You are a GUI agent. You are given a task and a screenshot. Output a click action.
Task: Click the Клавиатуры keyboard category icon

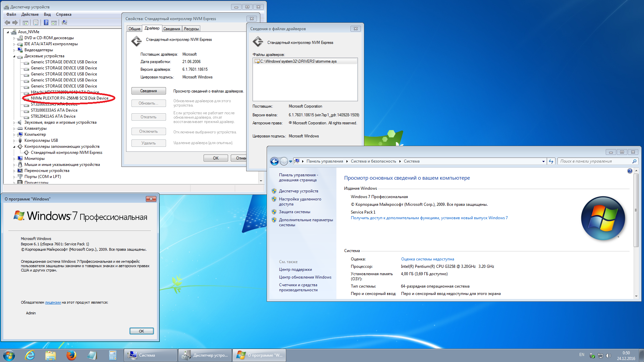(x=20, y=128)
